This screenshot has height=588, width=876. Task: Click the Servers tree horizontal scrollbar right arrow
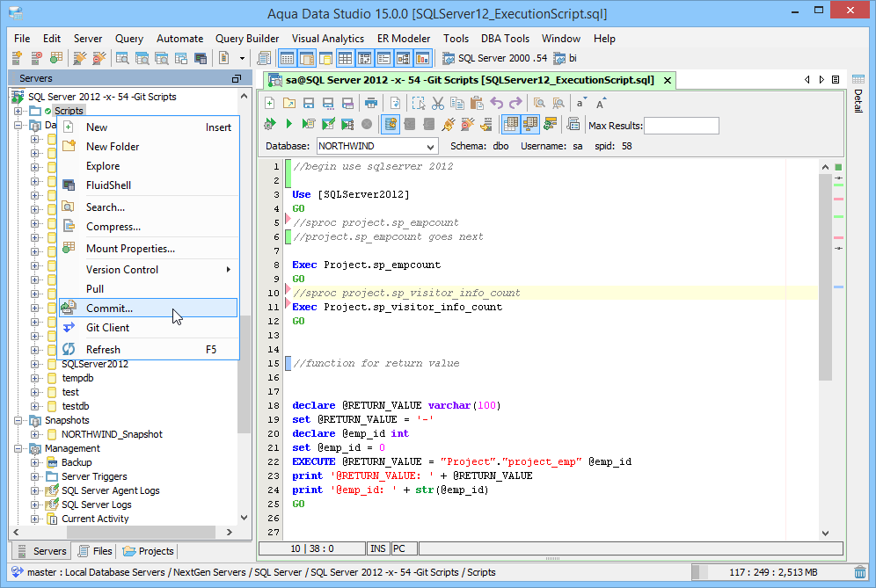coord(229,532)
